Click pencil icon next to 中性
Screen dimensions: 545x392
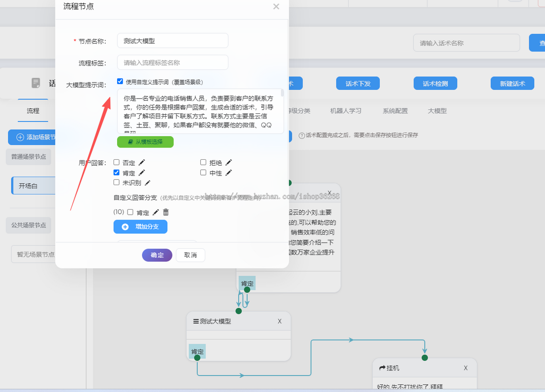pyautogui.click(x=229, y=173)
